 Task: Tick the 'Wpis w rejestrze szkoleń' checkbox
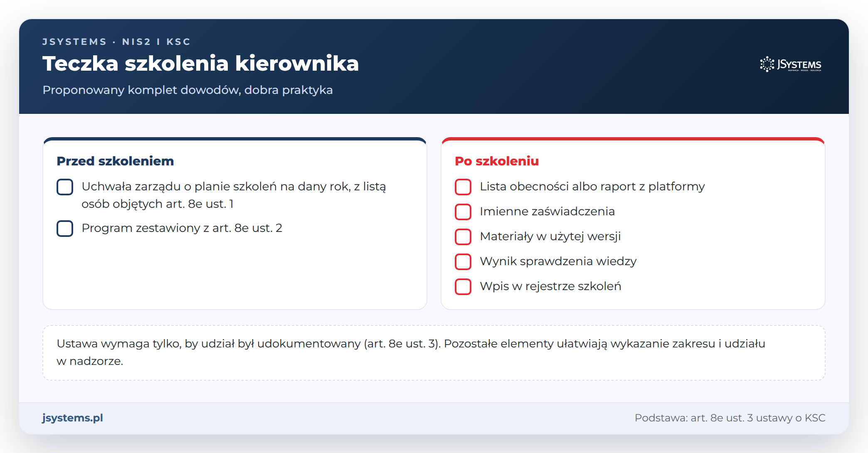(463, 287)
